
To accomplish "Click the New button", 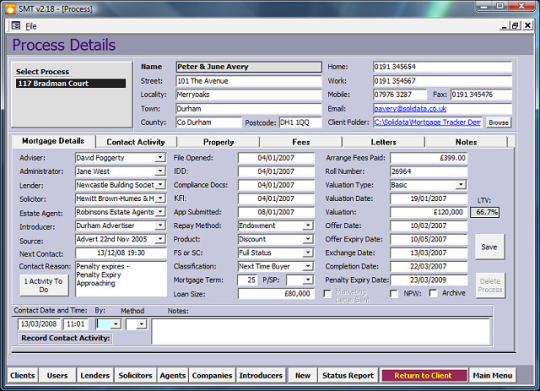I will pos(303,375).
